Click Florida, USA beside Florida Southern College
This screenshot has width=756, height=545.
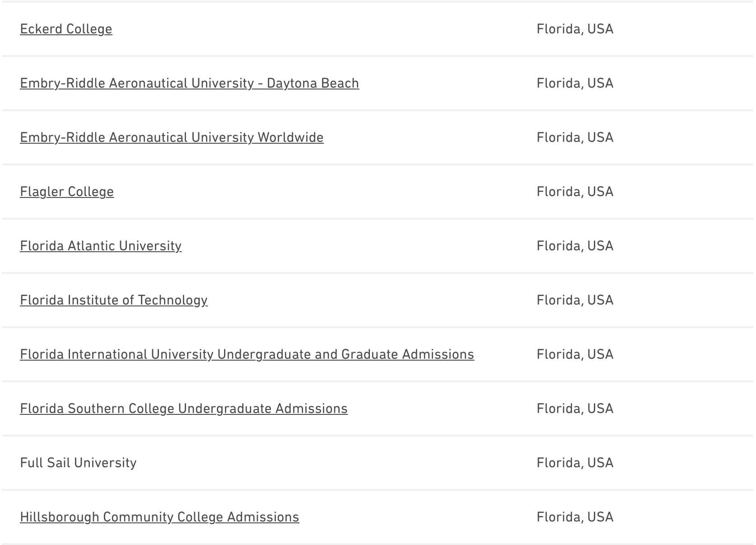coord(575,409)
